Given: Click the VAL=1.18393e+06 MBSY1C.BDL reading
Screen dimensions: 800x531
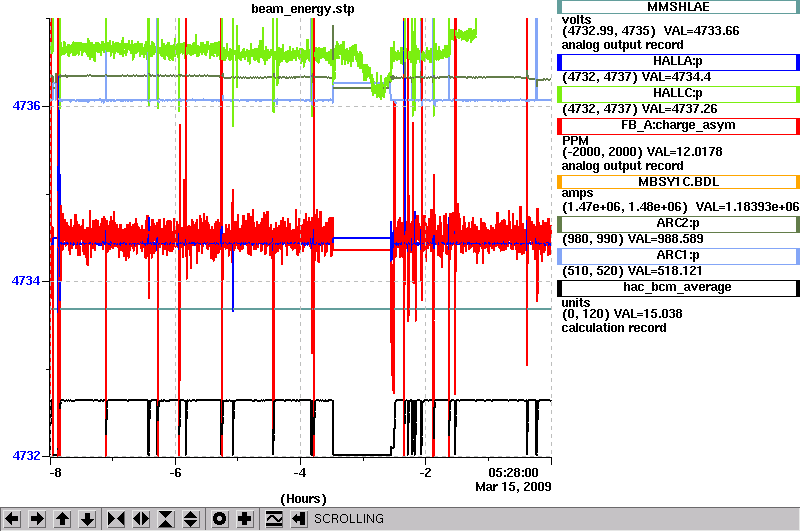Looking at the screenshot, I should tap(747, 207).
